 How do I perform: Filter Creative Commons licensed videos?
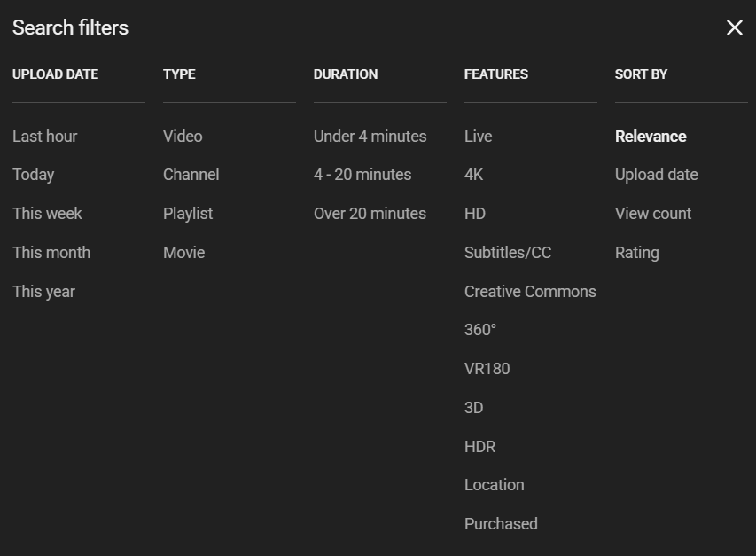530,291
